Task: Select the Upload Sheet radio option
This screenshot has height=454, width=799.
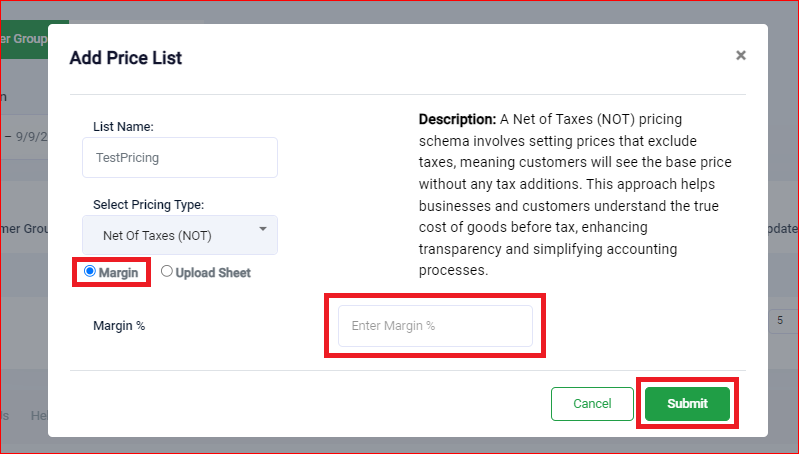Action: coord(167,271)
